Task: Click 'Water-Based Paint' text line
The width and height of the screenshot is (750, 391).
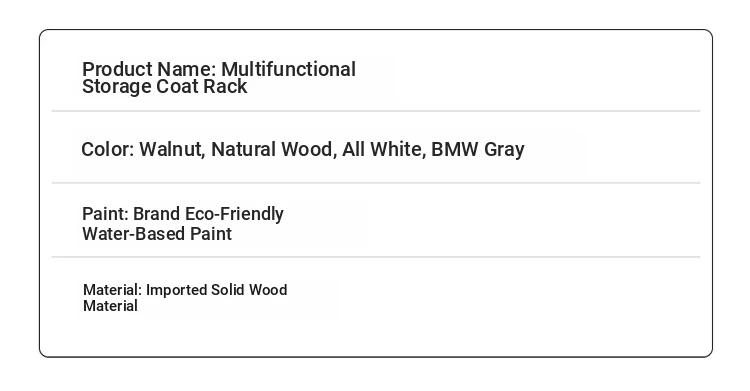Action: [x=157, y=234]
